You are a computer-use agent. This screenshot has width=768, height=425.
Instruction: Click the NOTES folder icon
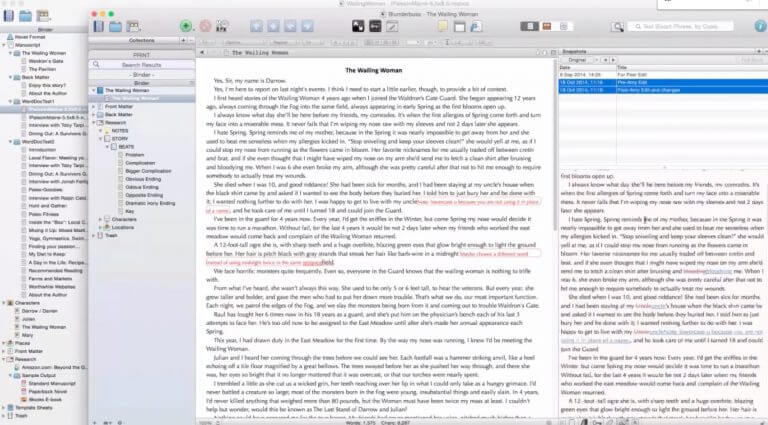pyautogui.click(x=107, y=131)
